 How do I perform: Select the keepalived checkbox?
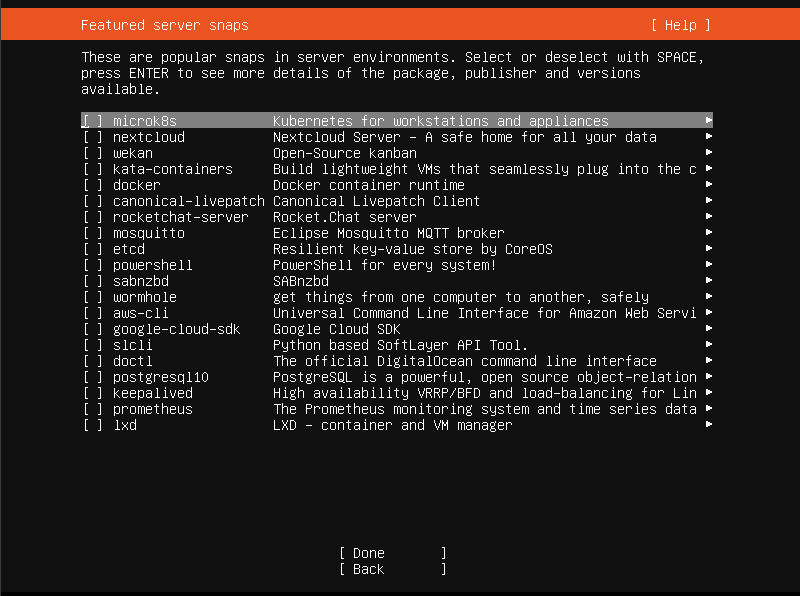tap(93, 393)
